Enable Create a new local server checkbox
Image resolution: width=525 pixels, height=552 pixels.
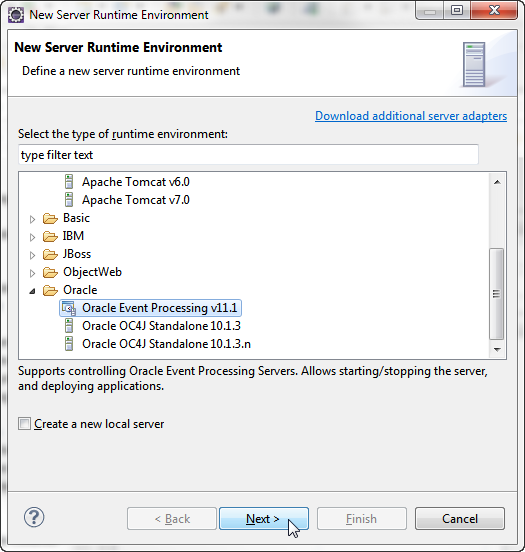24,424
